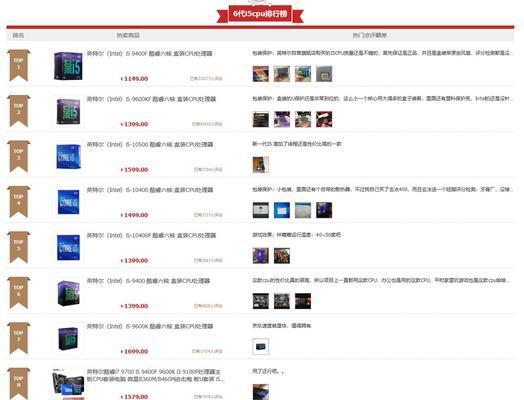This screenshot has width=524, height=400.
Task: Read the 游戏效果 review text for i5-10400F
Action: pos(296,235)
